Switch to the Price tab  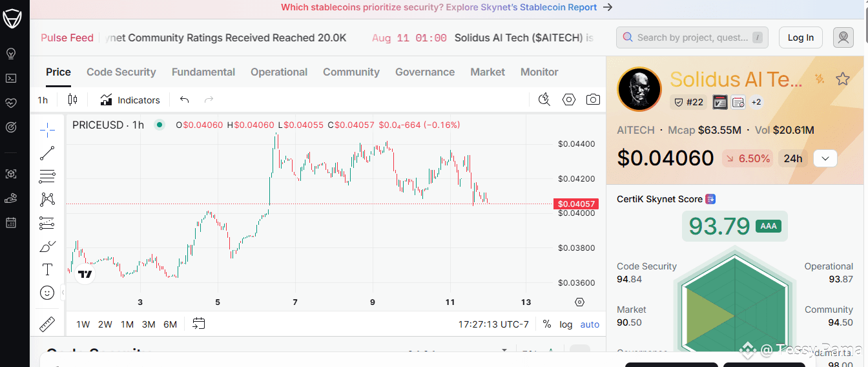pos(58,72)
